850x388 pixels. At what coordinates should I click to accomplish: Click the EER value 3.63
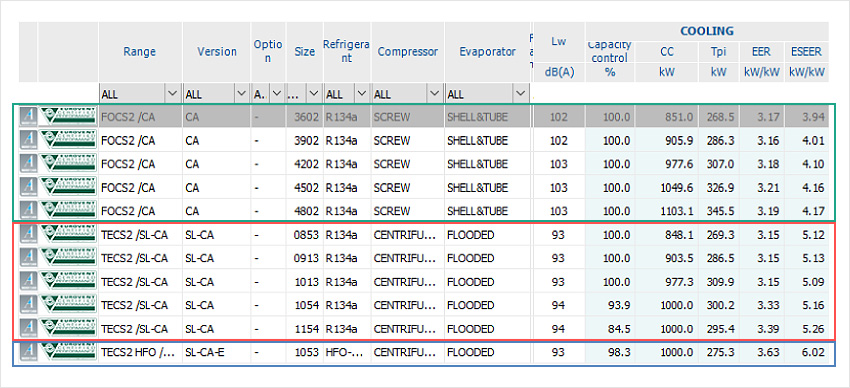click(761, 352)
